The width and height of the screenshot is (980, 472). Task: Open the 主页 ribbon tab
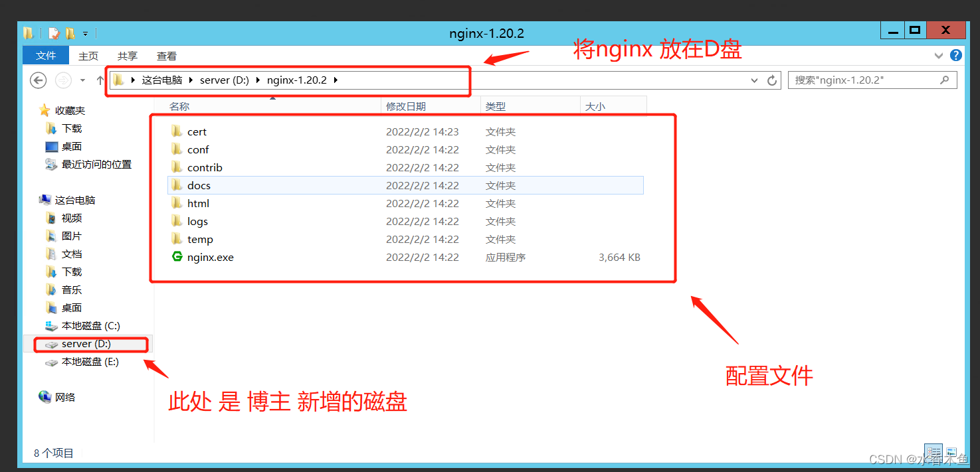point(88,56)
